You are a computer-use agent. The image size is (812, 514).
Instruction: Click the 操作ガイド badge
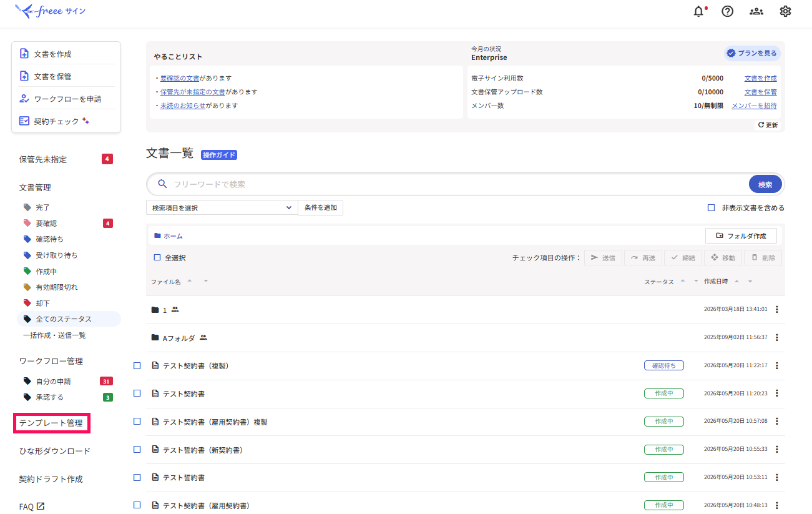(x=219, y=155)
